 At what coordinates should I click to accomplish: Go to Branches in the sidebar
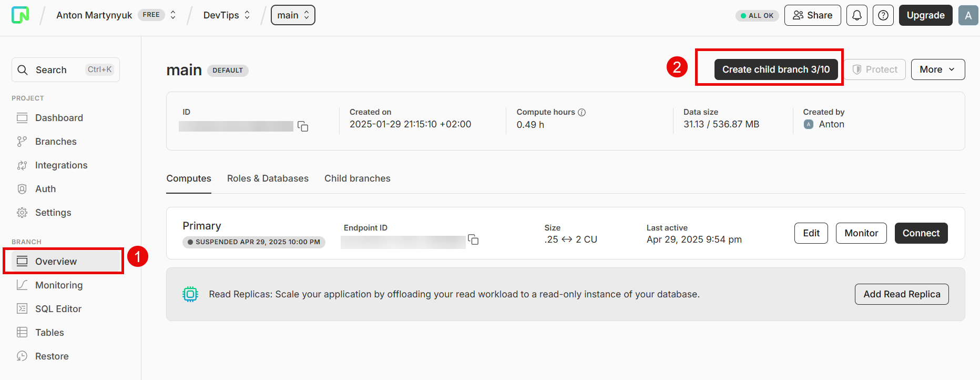56,142
